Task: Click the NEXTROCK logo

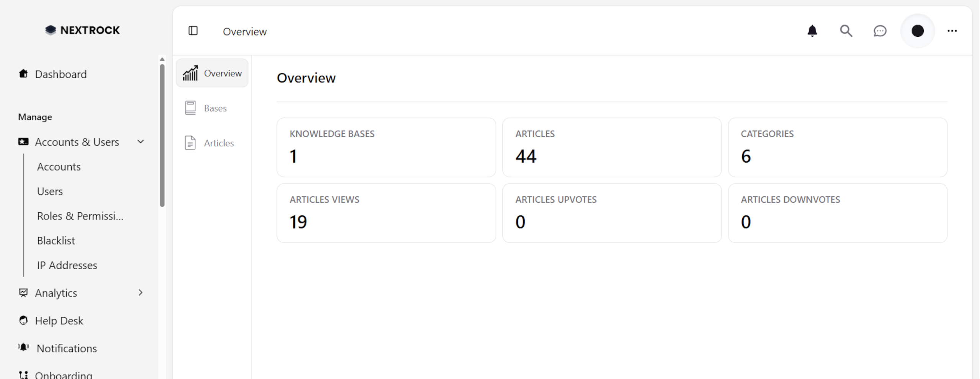Action: click(x=82, y=30)
